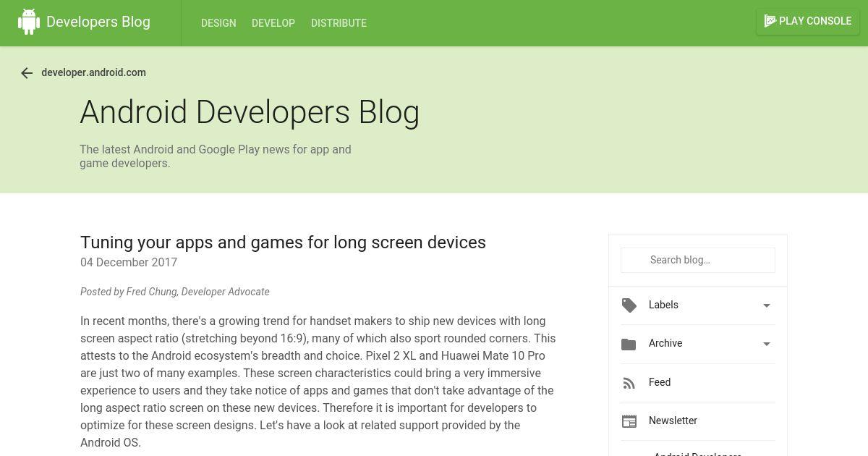Open the long screen devices article title
This screenshot has height=456, width=868.
coord(283,242)
